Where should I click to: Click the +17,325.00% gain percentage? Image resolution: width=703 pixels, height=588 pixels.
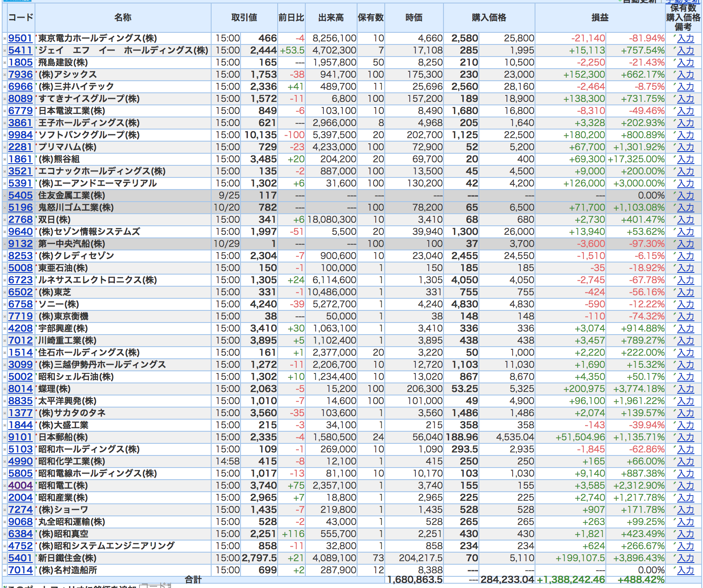click(636, 159)
